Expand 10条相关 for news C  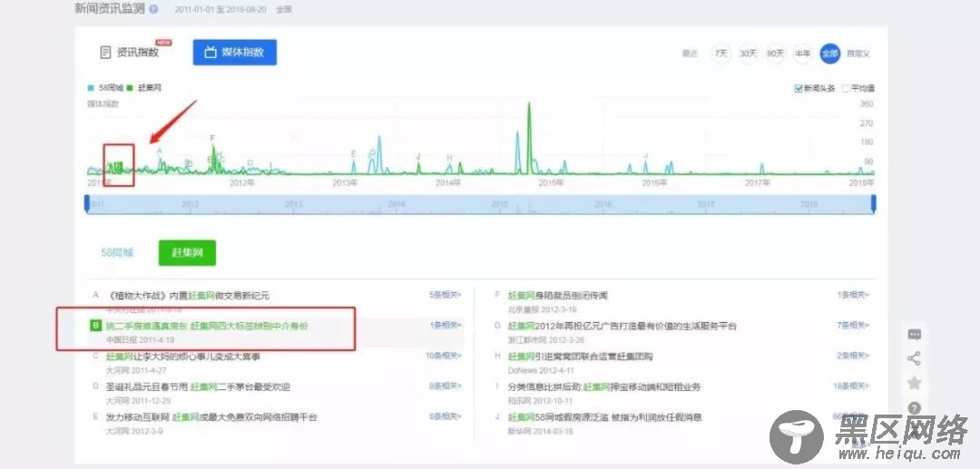pyautogui.click(x=443, y=356)
